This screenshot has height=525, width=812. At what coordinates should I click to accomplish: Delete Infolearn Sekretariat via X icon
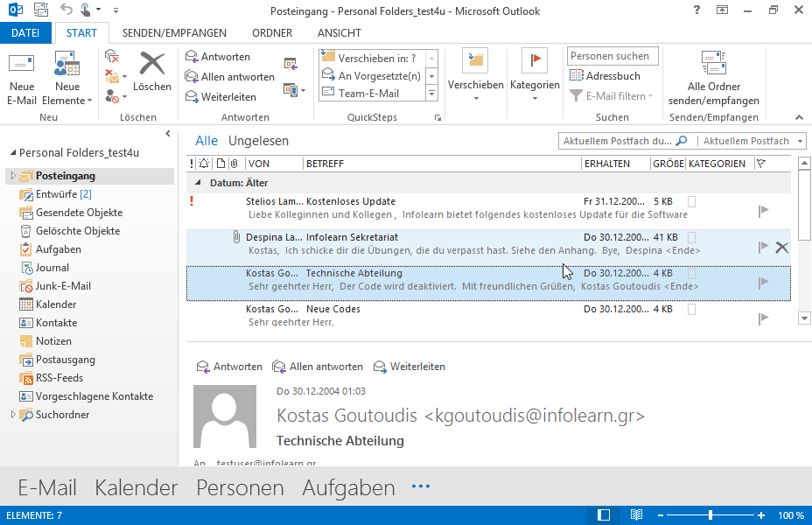click(782, 248)
